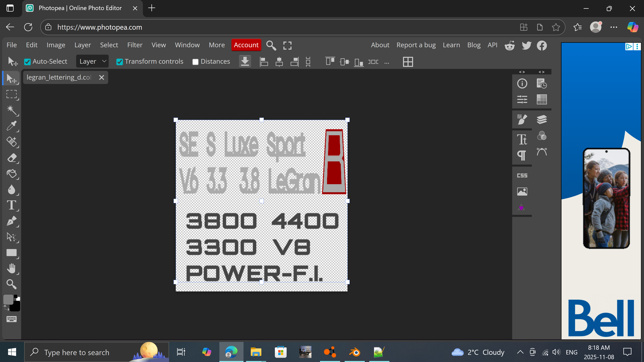
Task: Choose the Eraser tool
Action: coord(11,158)
